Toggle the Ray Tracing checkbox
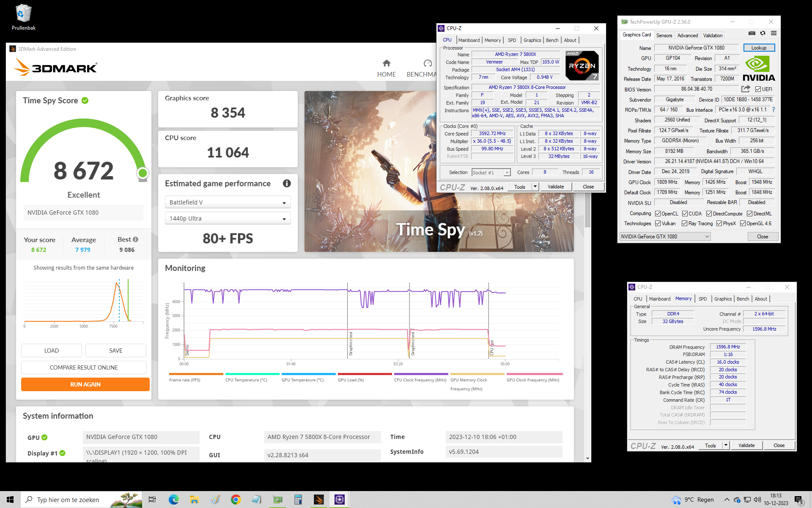Image resolution: width=812 pixels, height=508 pixels. tap(684, 224)
